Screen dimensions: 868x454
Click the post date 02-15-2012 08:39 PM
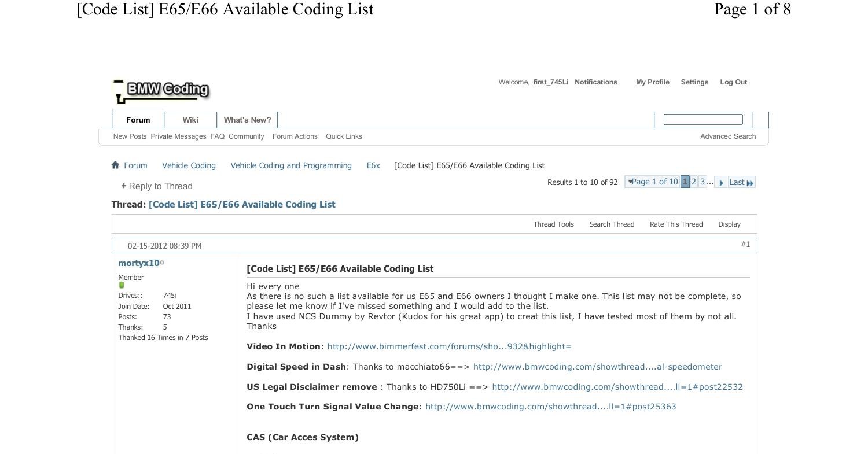tap(164, 246)
